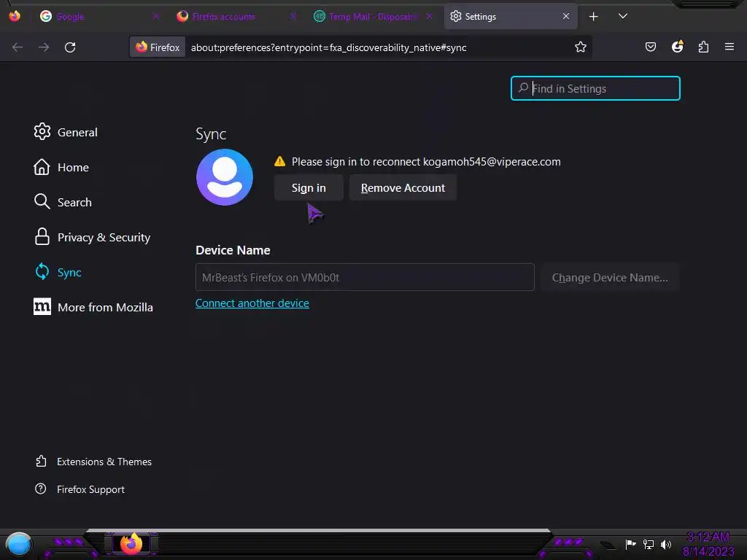Click the Sync arrows icon
747x560 pixels.
(42, 271)
